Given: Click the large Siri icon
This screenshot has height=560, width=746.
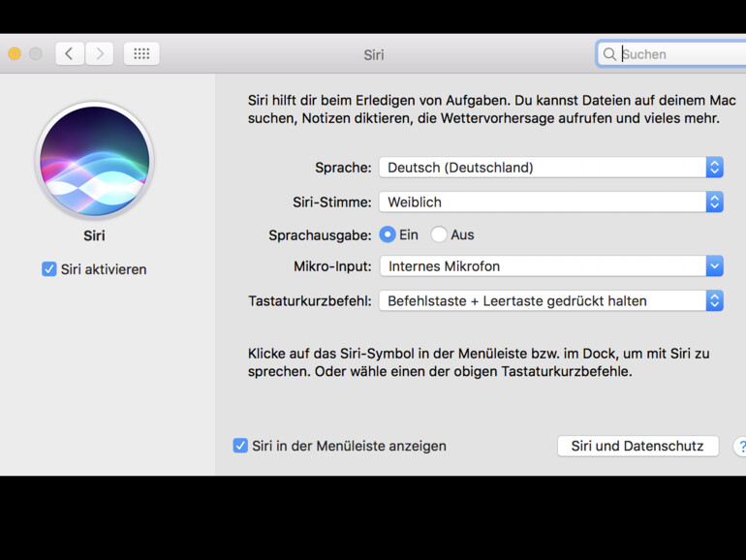Looking at the screenshot, I should tap(94, 161).
